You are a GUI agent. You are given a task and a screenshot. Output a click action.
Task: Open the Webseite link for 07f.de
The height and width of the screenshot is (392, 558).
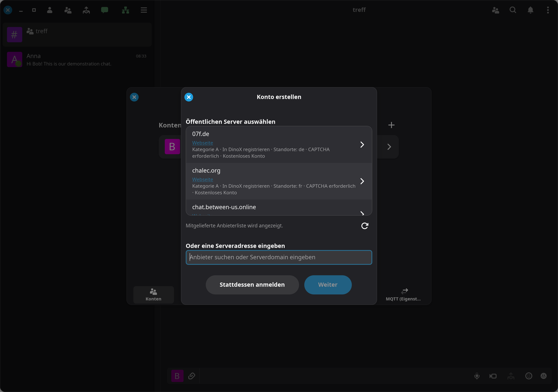coord(202,143)
